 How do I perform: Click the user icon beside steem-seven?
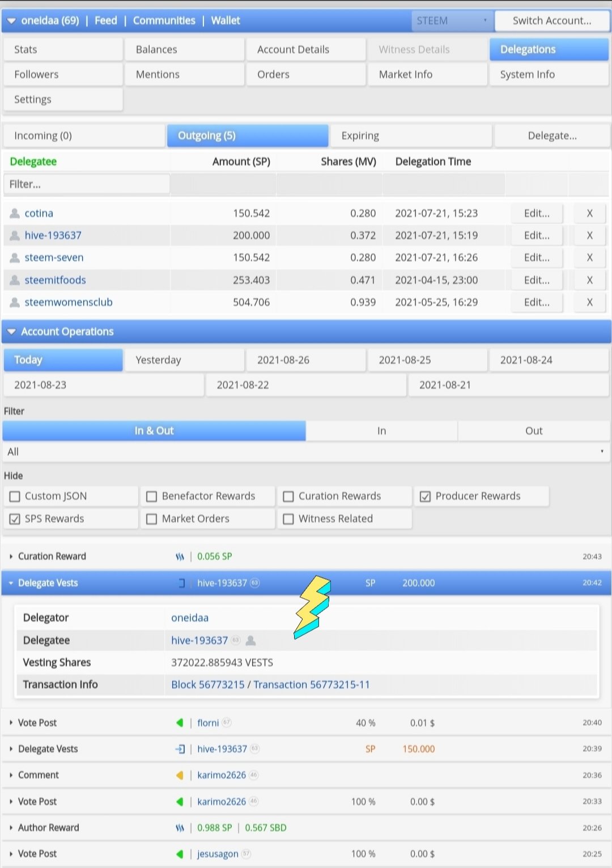pyautogui.click(x=15, y=258)
